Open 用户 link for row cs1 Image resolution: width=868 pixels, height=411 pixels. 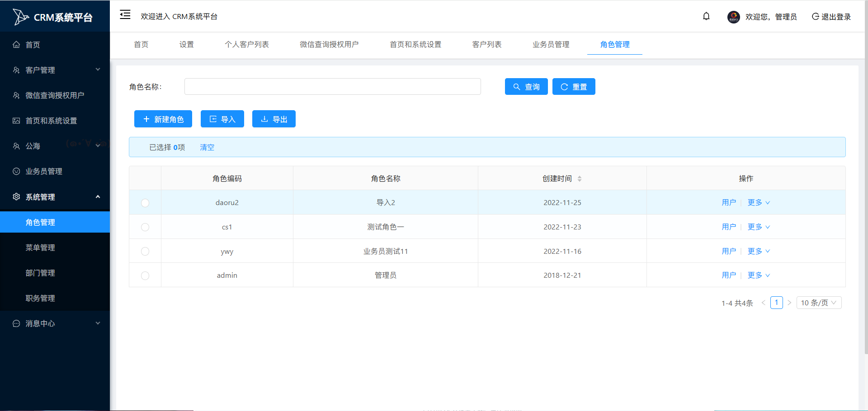[x=729, y=227]
